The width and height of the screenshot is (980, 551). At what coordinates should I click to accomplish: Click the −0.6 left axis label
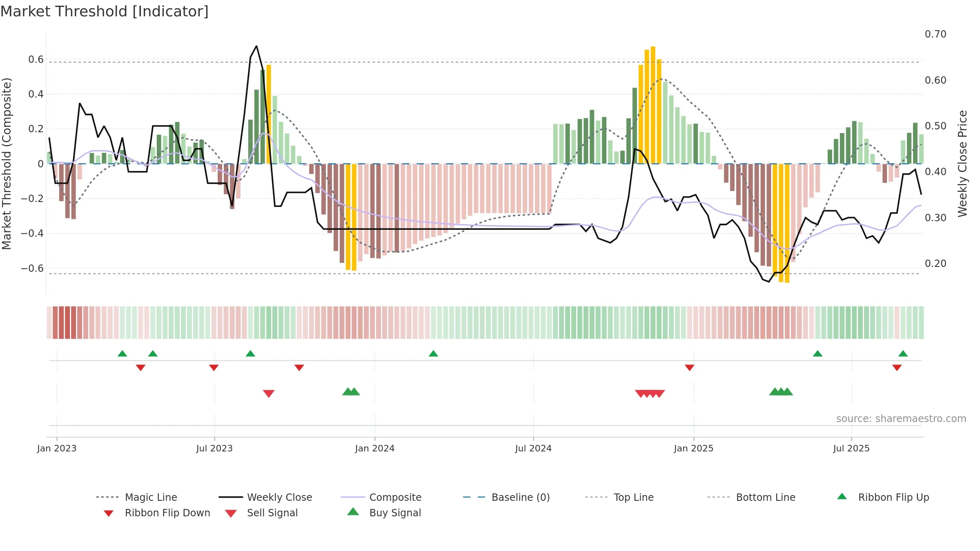pyautogui.click(x=32, y=269)
